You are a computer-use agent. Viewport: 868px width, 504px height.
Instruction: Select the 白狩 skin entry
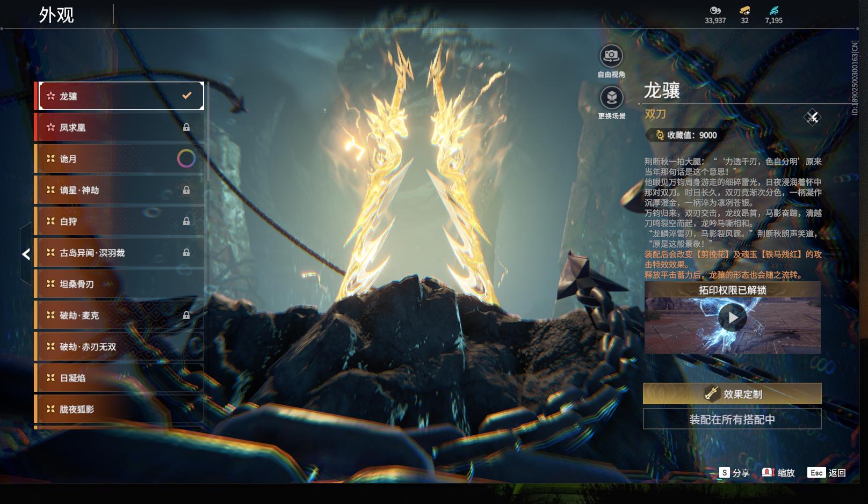click(121, 221)
